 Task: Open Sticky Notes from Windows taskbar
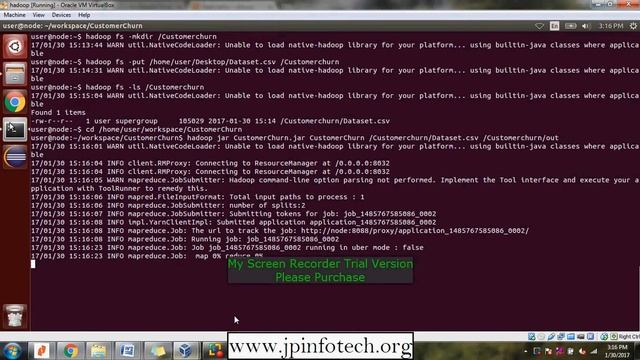(157, 351)
